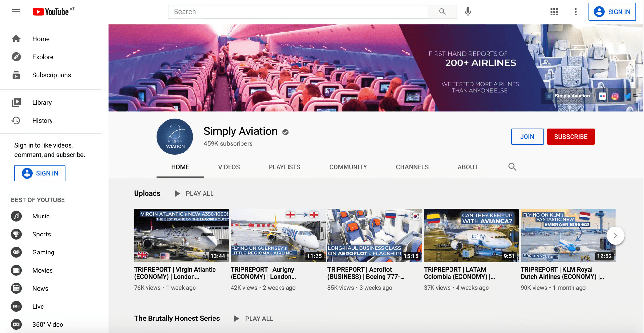Image resolution: width=644 pixels, height=333 pixels.
Task: Subscribe to Simply Aviation
Action: (571, 137)
